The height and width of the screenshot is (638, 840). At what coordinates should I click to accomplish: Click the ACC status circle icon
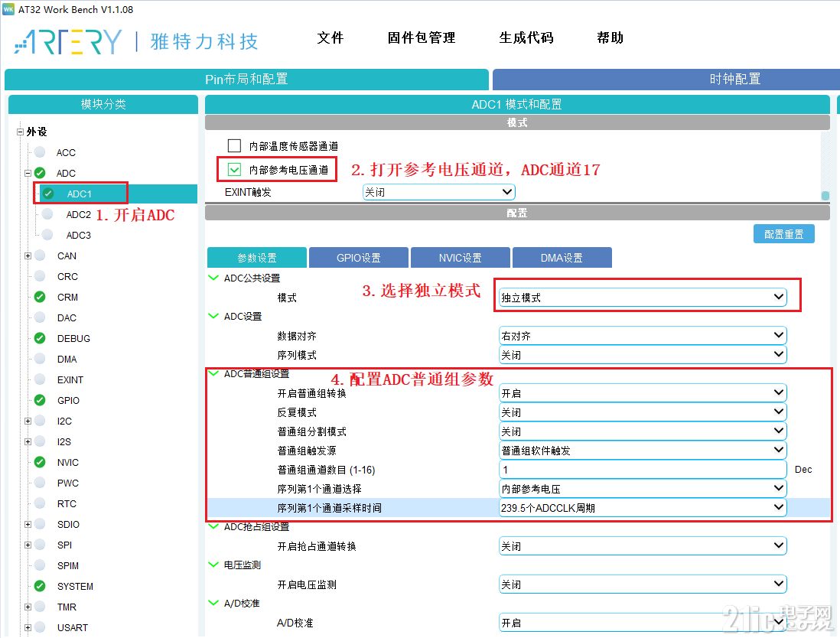click(40, 152)
